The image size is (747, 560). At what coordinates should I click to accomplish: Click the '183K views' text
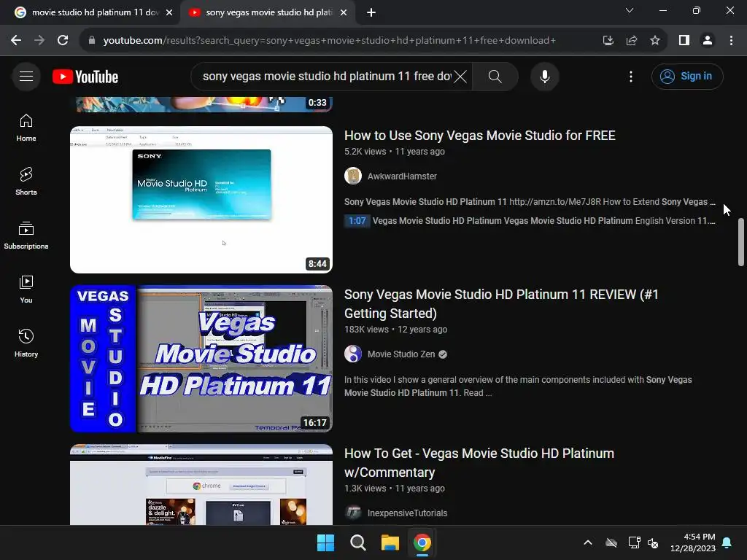[x=366, y=330]
